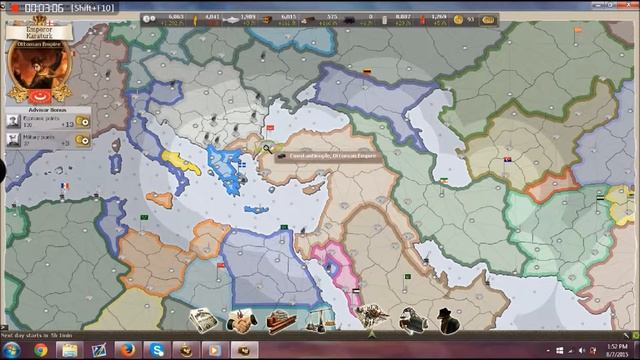Select the French flag marker near Algeria coast
This screenshot has width=640, height=360.
64,186
